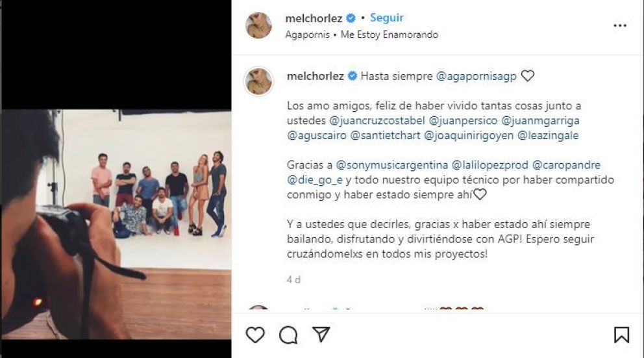The width and height of the screenshot is (644, 358).
Task: Open melchorlez avatar beside the caption
Action: point(259,81)
